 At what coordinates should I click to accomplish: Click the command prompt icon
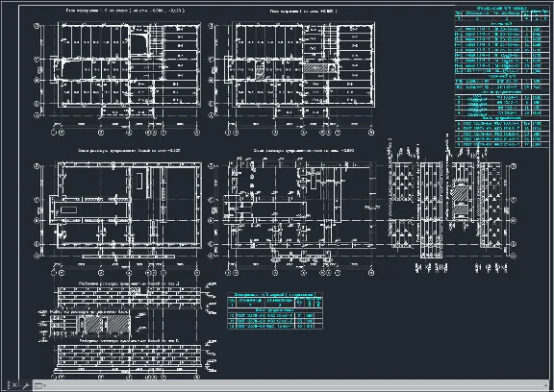(38, 385)
